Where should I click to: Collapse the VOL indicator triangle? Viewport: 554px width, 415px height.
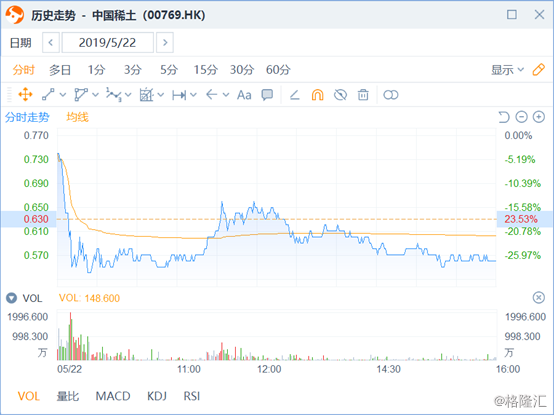11,298
